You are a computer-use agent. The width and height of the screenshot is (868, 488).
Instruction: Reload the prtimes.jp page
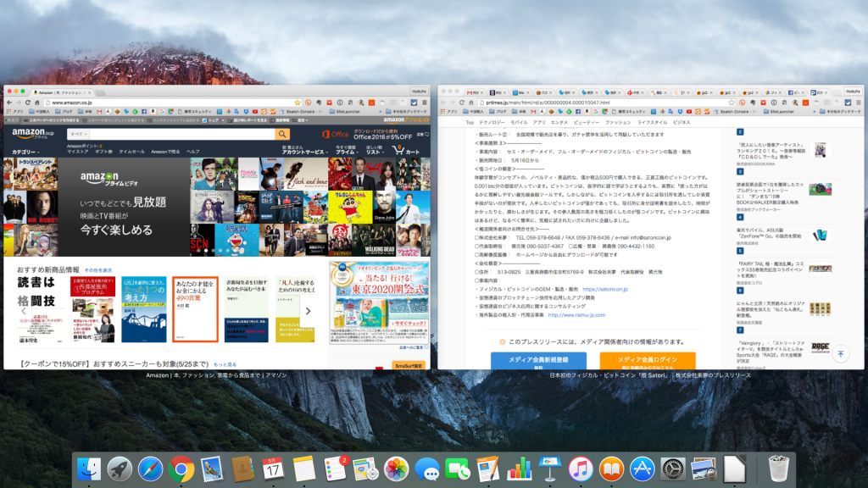[x=462, y=103]
